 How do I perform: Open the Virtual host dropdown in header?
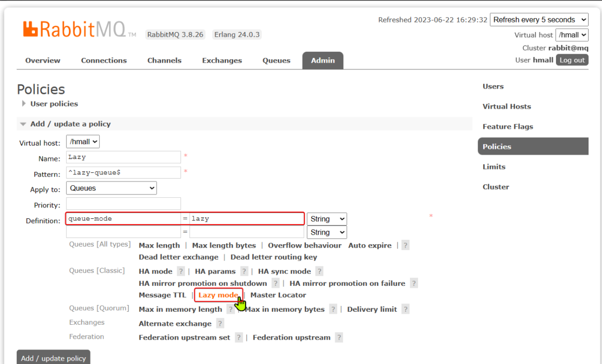click(572, 35)
